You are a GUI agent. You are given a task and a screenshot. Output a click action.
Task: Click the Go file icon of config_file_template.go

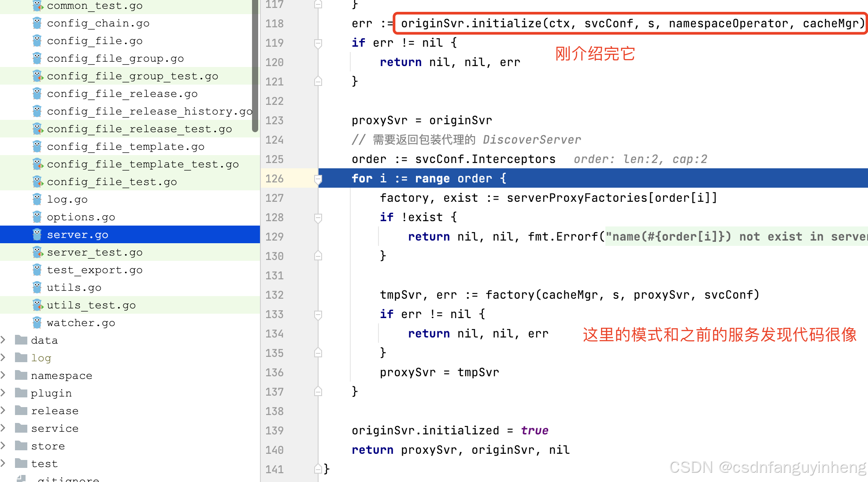37,146
